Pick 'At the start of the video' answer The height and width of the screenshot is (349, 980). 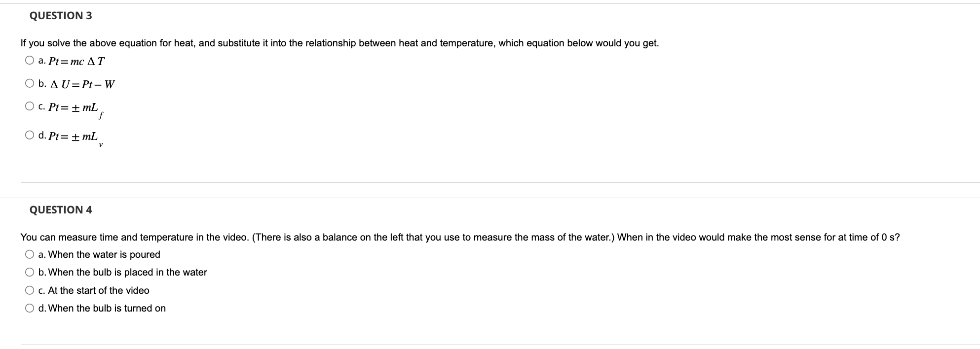click(29, 290)
